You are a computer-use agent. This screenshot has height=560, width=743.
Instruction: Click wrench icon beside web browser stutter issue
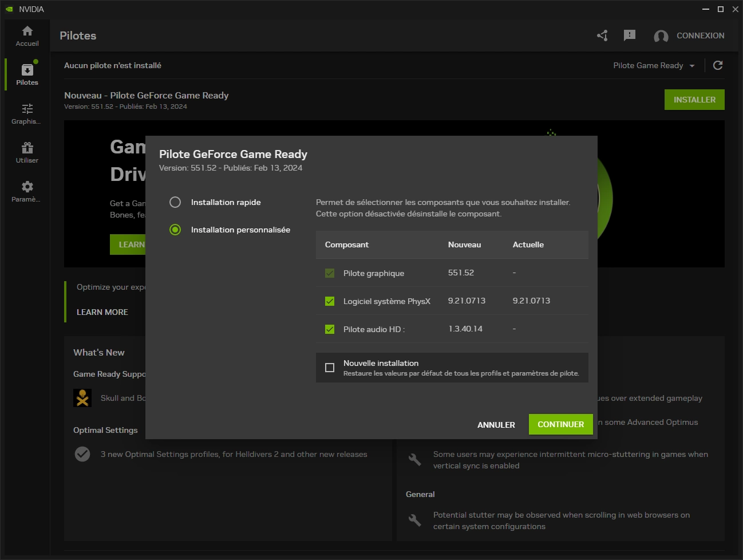(415, 520)
